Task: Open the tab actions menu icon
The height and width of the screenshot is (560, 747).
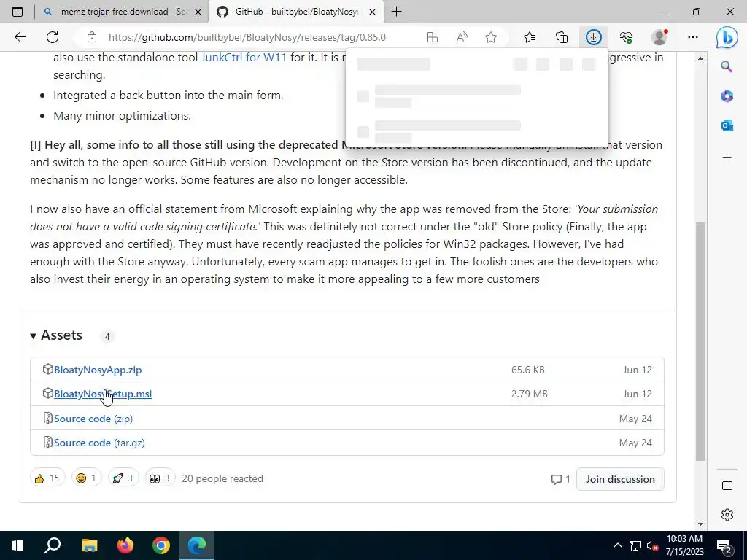Action: (x=18, y=12)
